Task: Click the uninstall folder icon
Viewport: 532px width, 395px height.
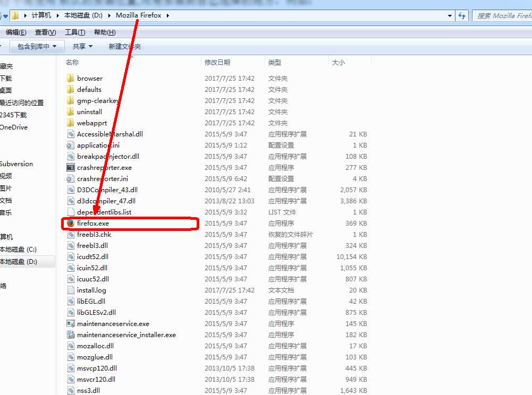Action: (x=70, y=112)
